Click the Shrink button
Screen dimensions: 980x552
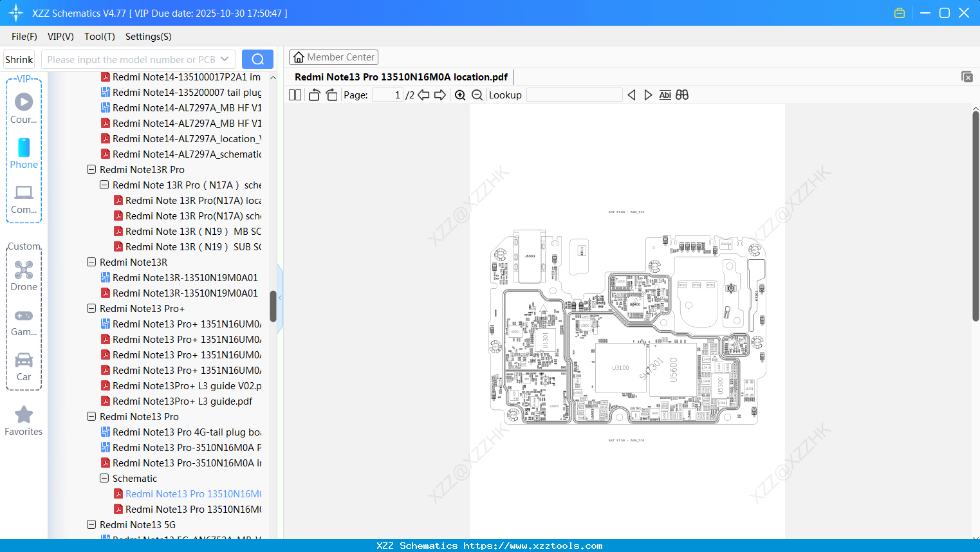click(x=19, y=59)
